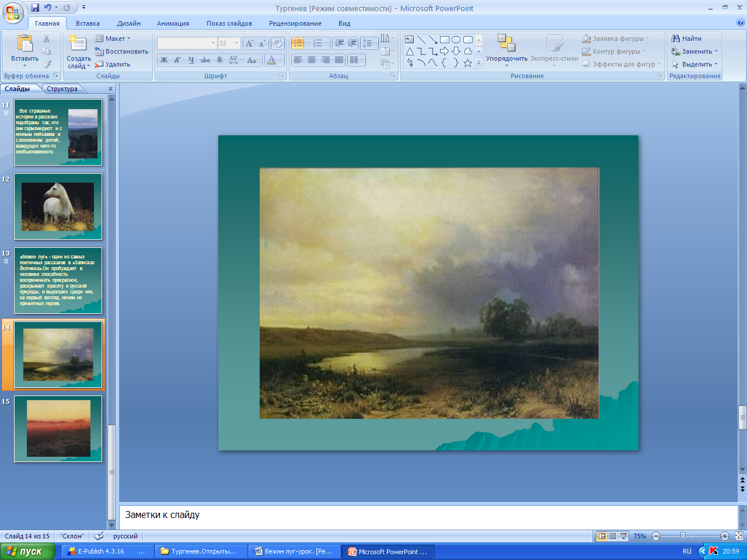Toggle underline Ч formatting
Viewport: 747px width, 560px height.
(x=191, y=60)
